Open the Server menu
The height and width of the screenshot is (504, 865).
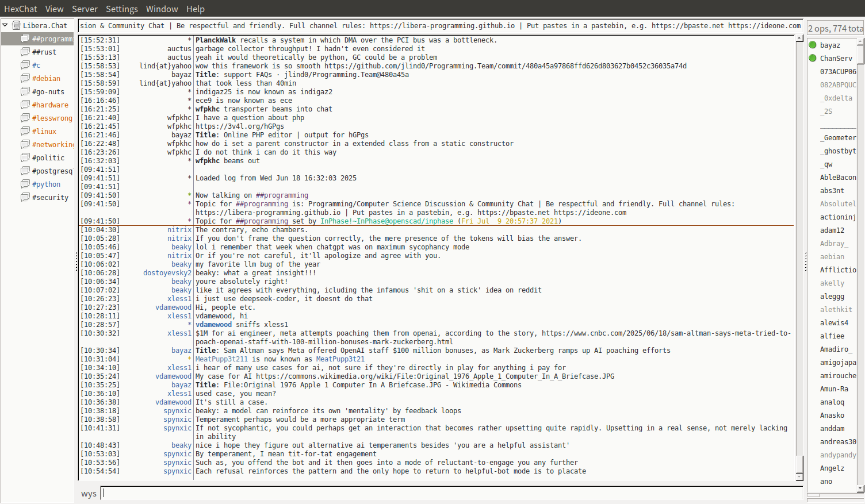click(85, 9)
